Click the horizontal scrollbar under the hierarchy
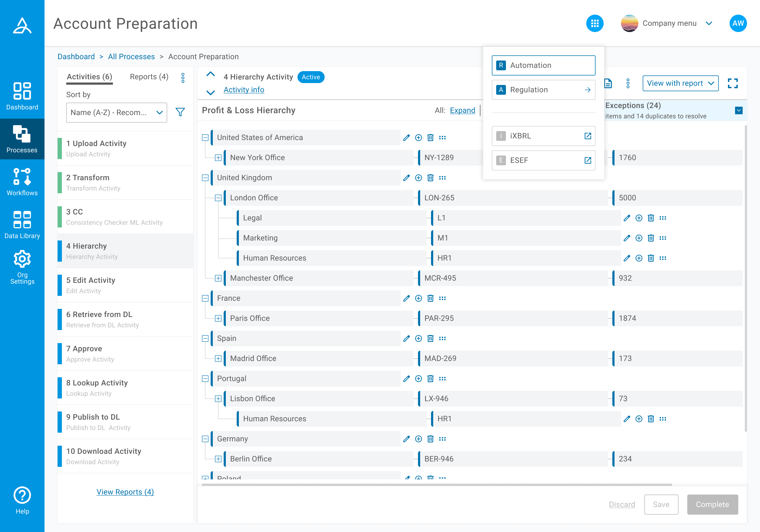 pos(437,485)
